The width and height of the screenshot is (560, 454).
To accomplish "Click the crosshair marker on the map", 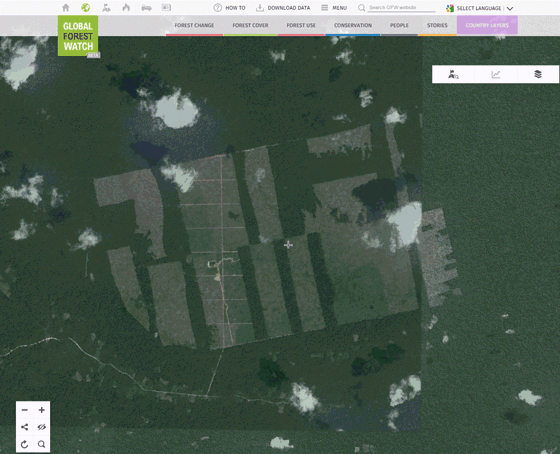I will [x=288, y=245].
